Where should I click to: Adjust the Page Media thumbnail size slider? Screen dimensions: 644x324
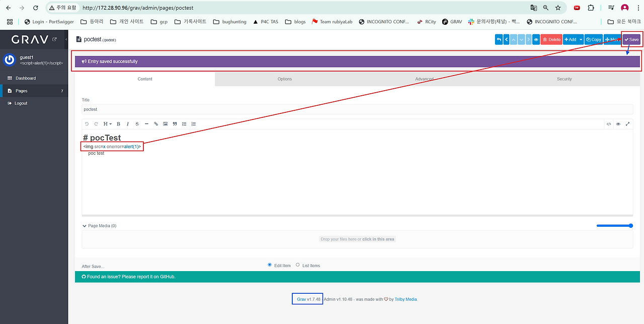click(x=614, y=226)
